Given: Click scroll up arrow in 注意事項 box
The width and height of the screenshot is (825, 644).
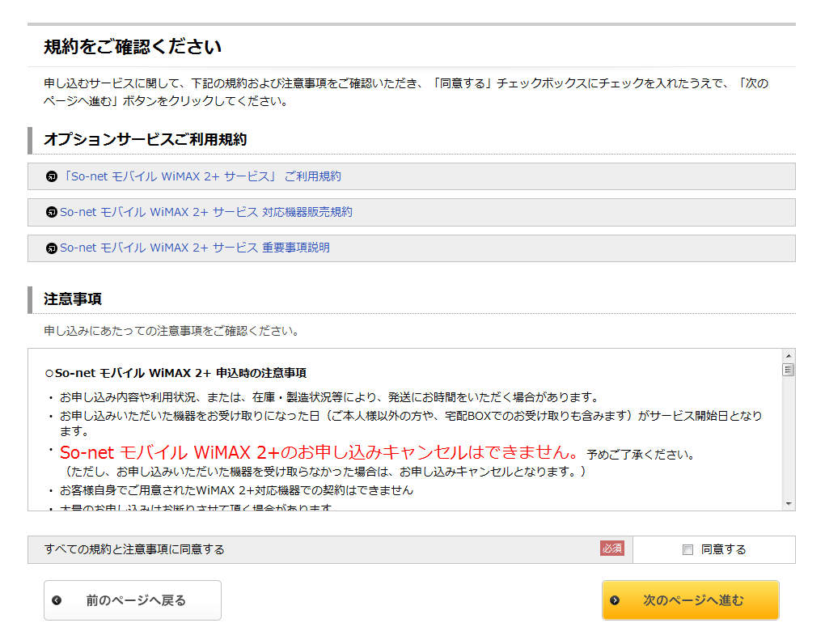Looking at the screenshot, I should coord(788,356).
